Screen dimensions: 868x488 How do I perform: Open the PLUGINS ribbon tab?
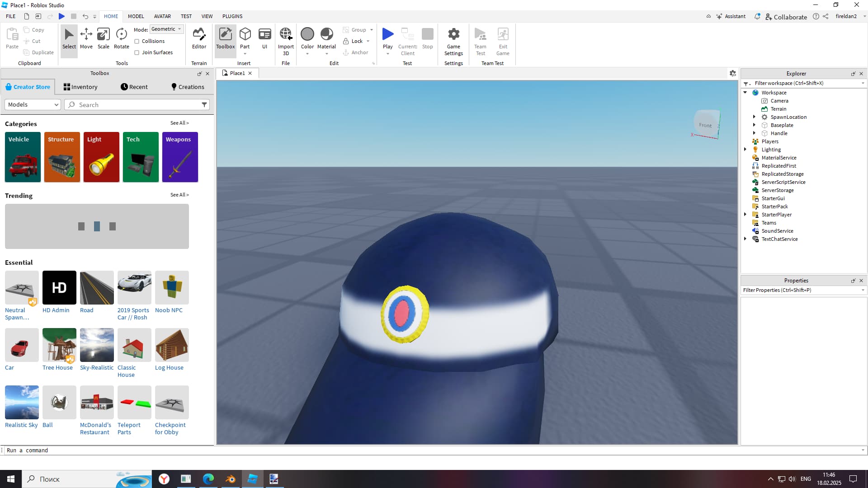232,16
